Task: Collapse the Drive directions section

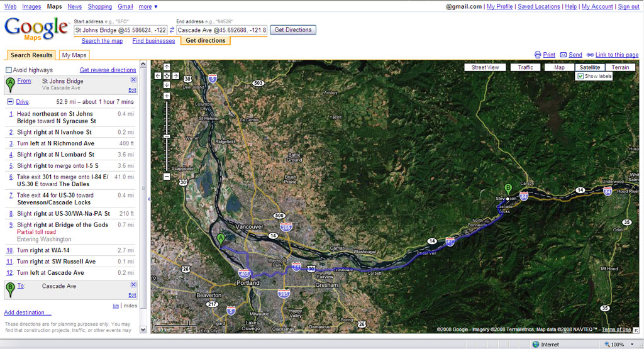Action: pos(10,101)
